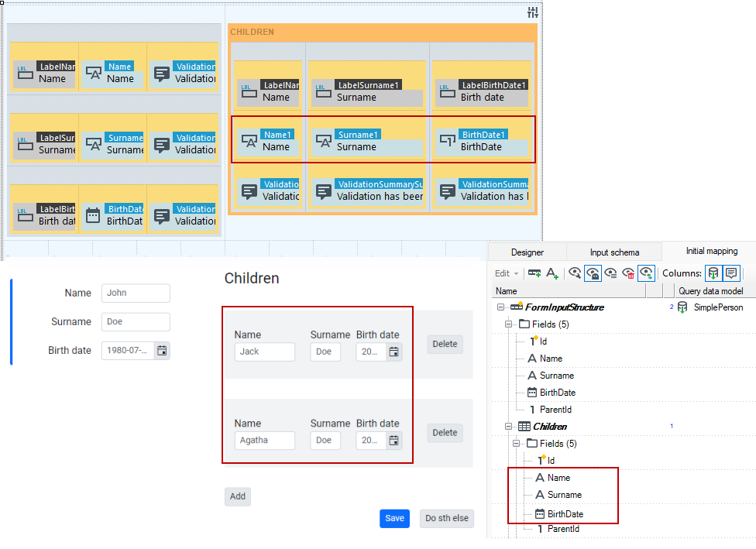This screenshot has height=549, width=756.
Task: Click the Add button under Children
Action: click(x=238, y=496)
